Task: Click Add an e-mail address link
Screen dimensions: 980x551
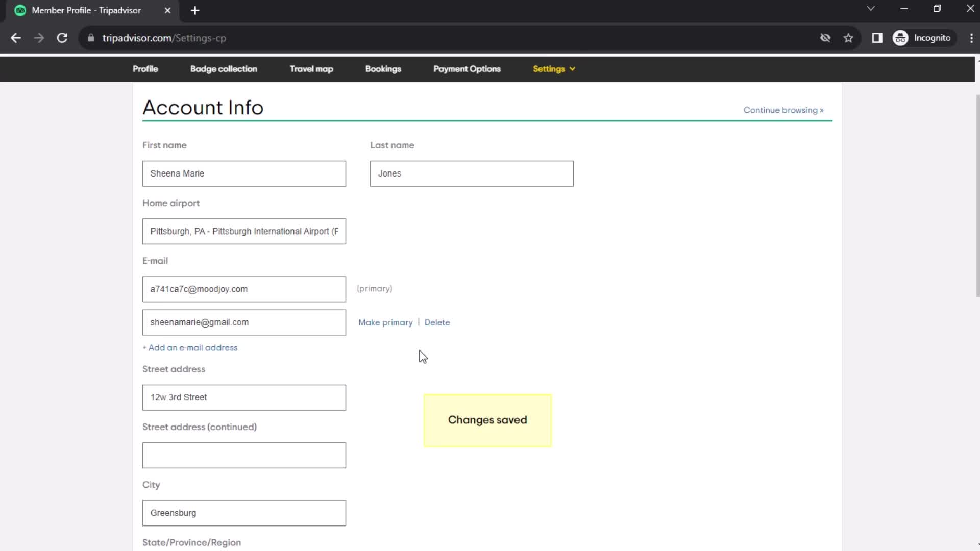Action: click(x=190, y=348)
